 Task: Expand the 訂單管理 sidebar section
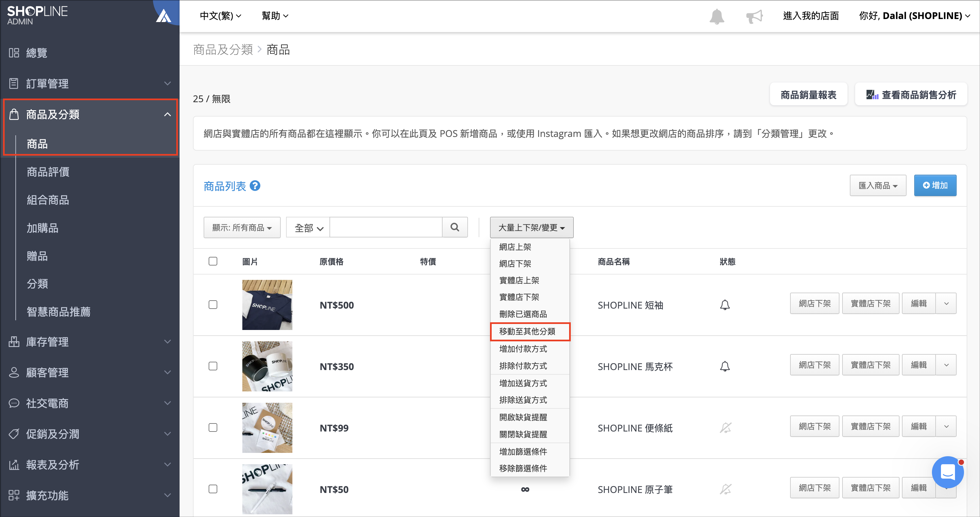[x=167, y=83]
